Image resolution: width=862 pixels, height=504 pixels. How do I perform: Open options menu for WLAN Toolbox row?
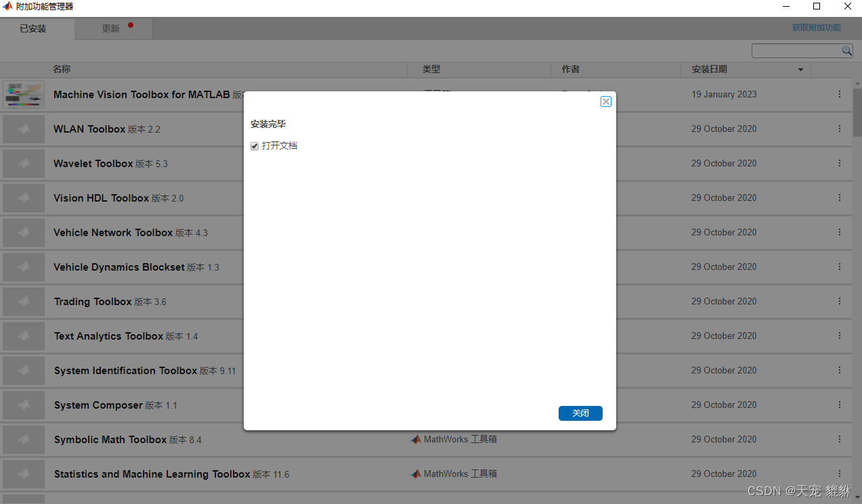[839, 129]
